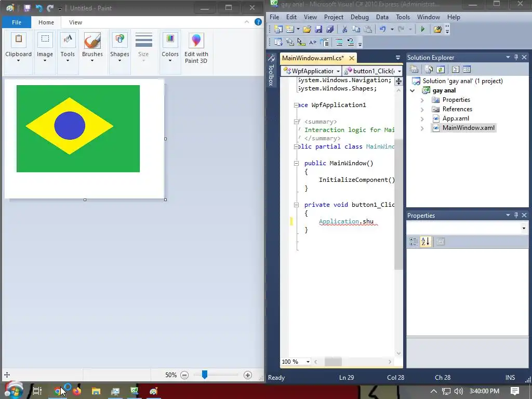Viewport: 532px width, 399px height.
Task: Collapse button1_Click method outline
Action: (x=296, y=205)
